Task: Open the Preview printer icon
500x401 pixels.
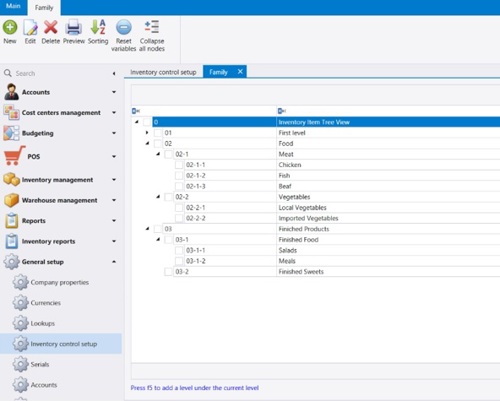Action: (73, 27)
